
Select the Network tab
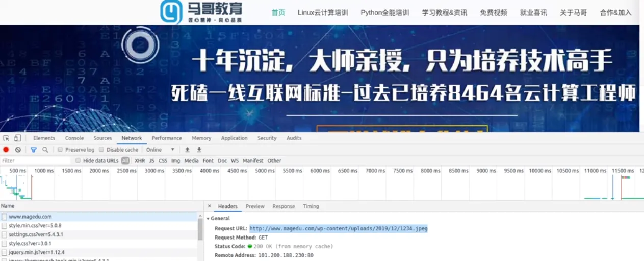pyautogui.click(x=132, y=138)
